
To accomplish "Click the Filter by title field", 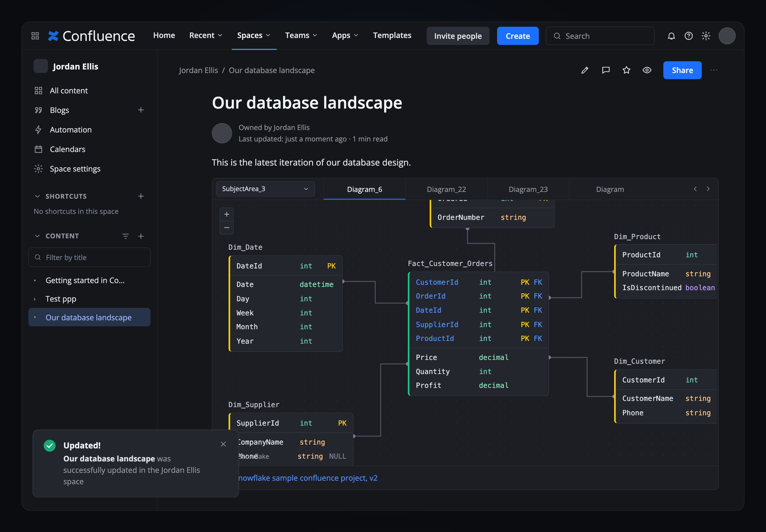I will pyautogui.click(x=89, y=257).
